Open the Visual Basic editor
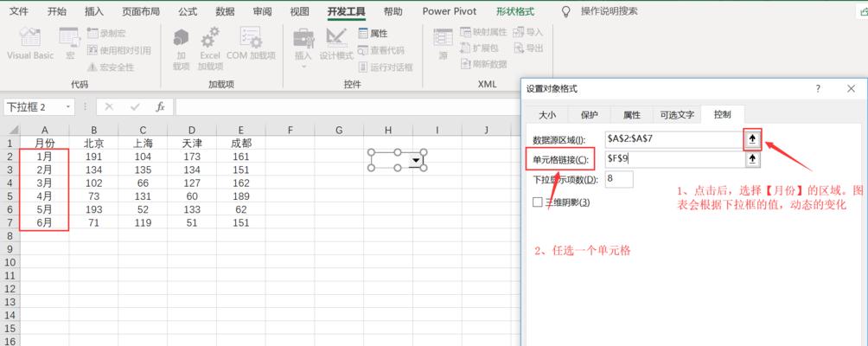The height and width of the screenshot is (346, 868). (30, 44)
